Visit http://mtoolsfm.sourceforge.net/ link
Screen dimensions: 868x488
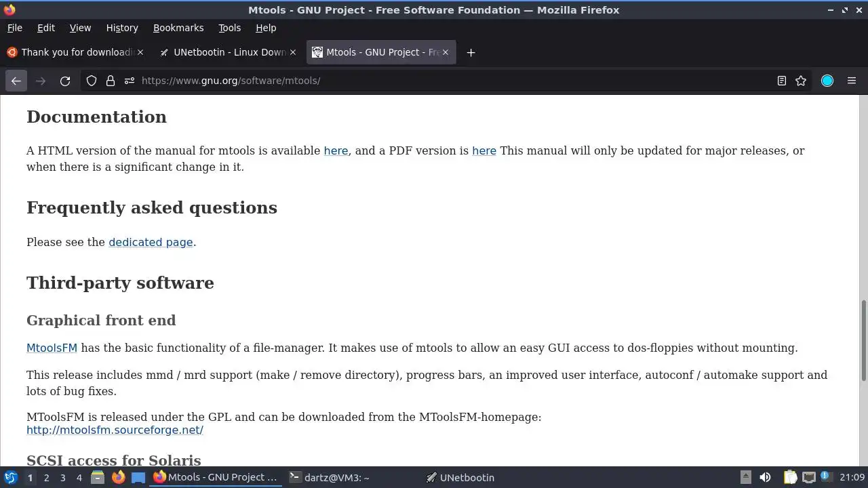click(115, 430)
